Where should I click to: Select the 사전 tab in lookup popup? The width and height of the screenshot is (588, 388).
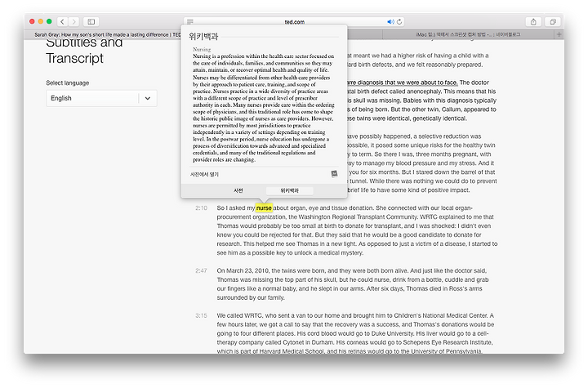(238, 190)
